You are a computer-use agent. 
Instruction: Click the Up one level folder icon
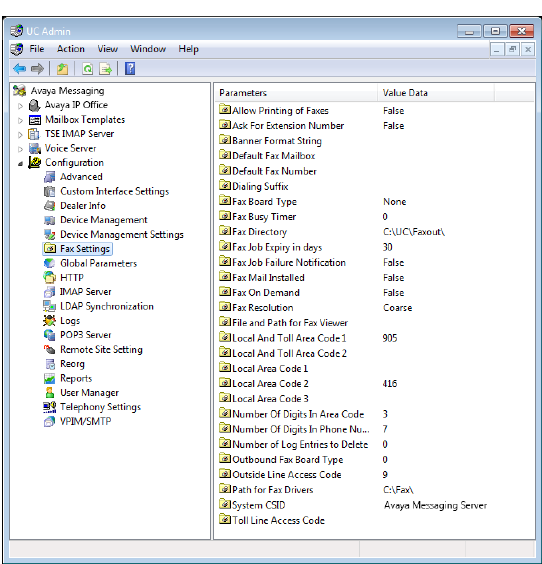click(x=63, y=68)
